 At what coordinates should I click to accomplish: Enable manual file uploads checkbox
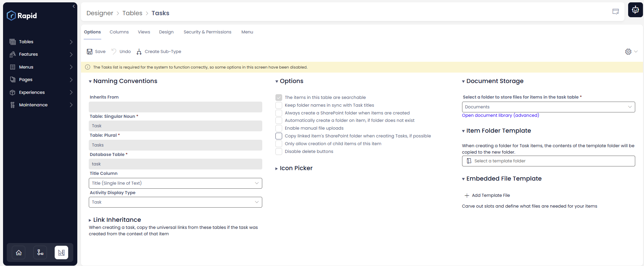point(279,128)
